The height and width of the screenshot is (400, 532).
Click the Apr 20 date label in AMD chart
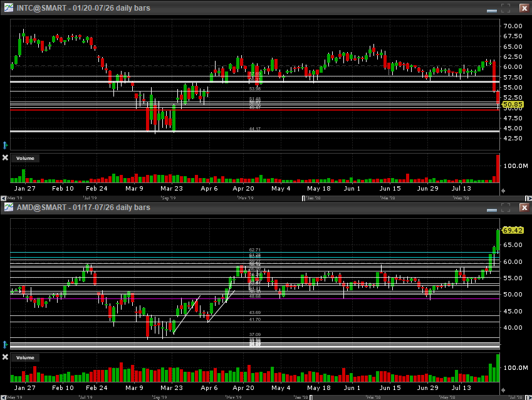(x=243, y=388)
